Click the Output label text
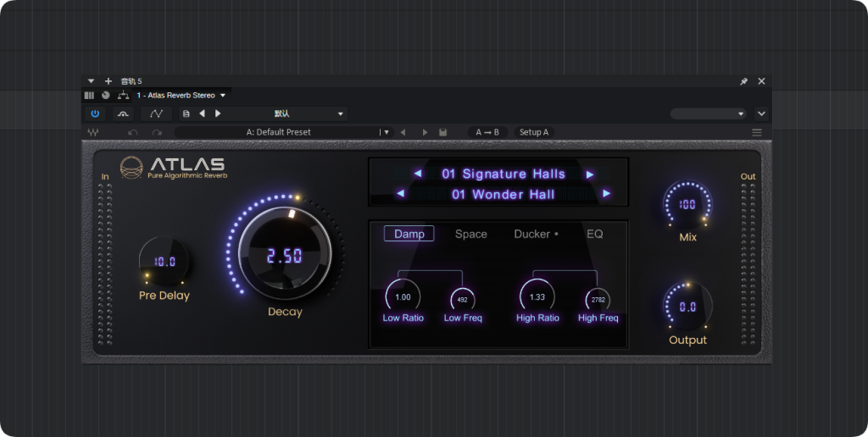The width and height of the screenshot is (868, 437). (687, 340)
